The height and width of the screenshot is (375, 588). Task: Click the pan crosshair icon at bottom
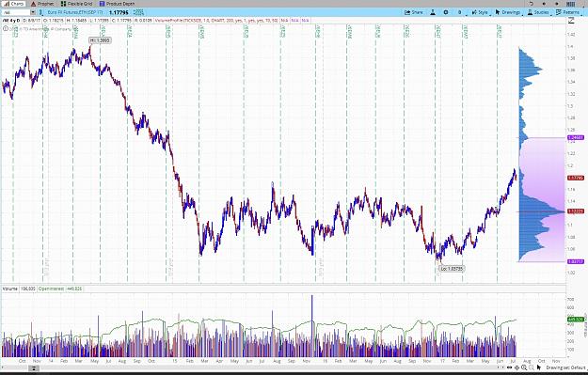click(x=516, y=368)
